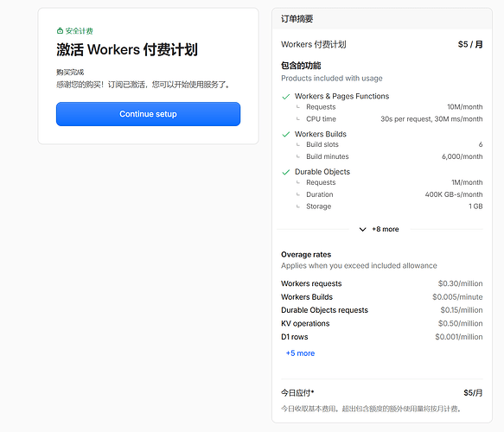Image resolution: width=504 pixels, height=432 pixels.
Task: Click the $0.30/million rate
Action: pyautogui.click(x=460, y=283)
